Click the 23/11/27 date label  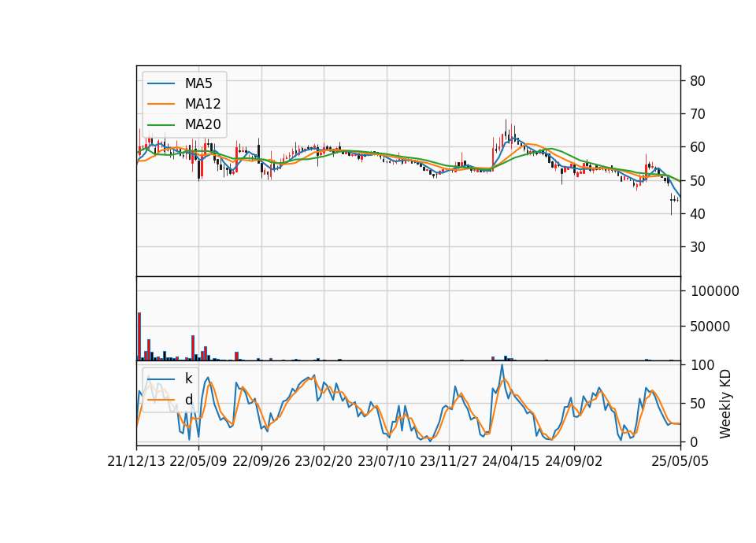449,461
